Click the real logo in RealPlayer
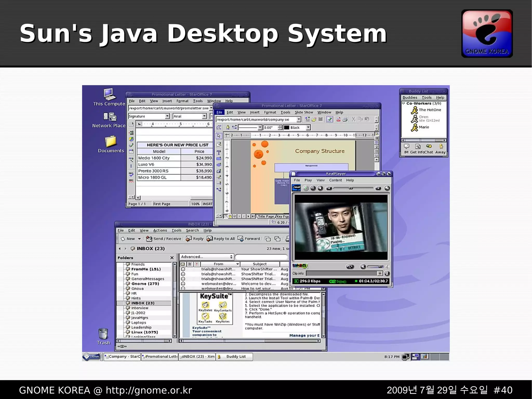Screen dimensions: 532x399 pos(296,188)
